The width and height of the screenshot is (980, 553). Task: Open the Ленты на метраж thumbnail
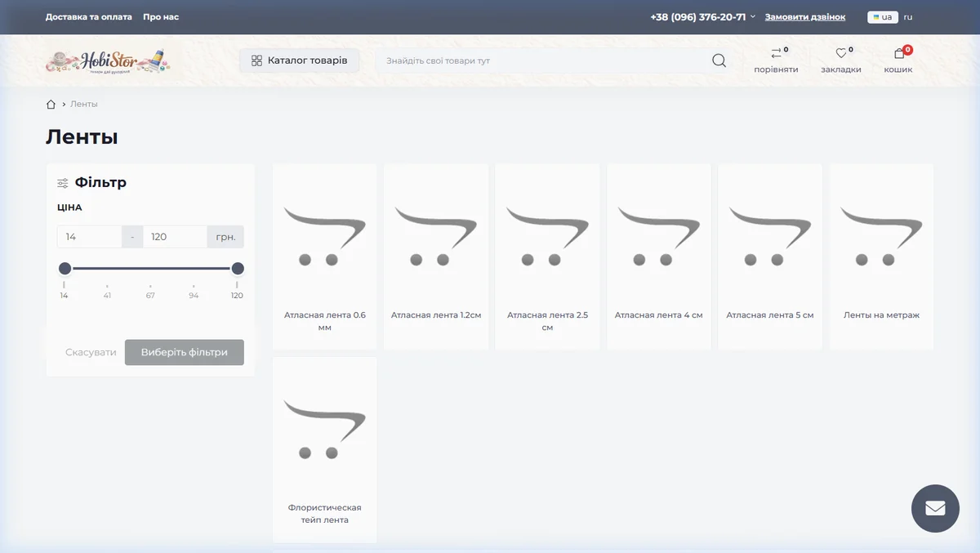tap(881, 235)
